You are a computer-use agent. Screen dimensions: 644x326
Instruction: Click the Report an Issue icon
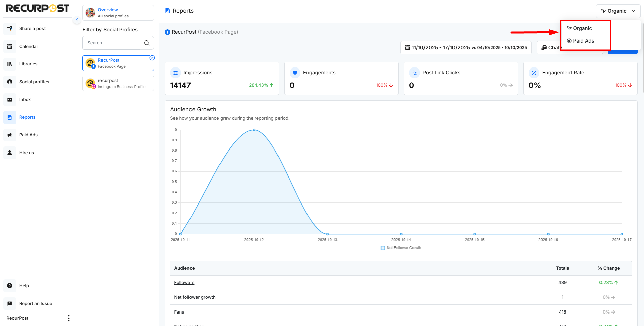click(x=10, y=304)
